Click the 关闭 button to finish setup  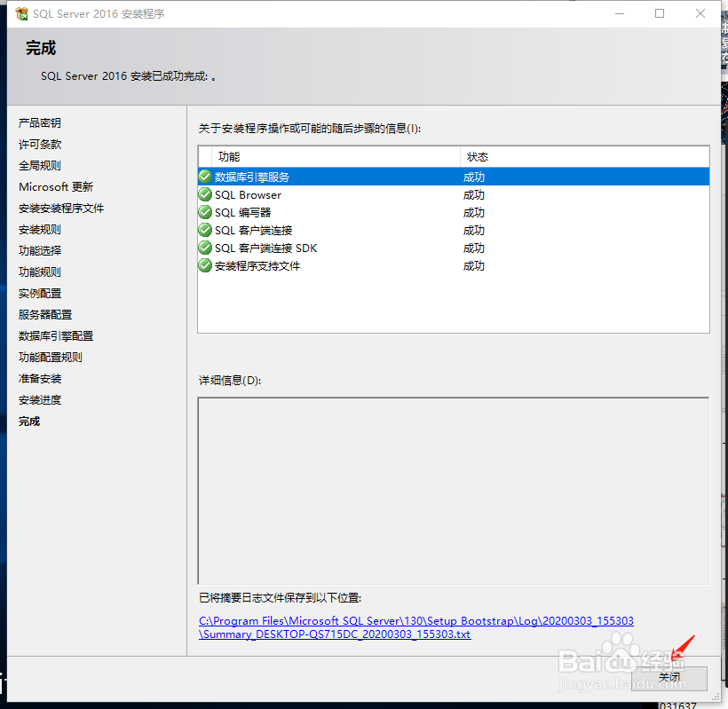[669, 678]
